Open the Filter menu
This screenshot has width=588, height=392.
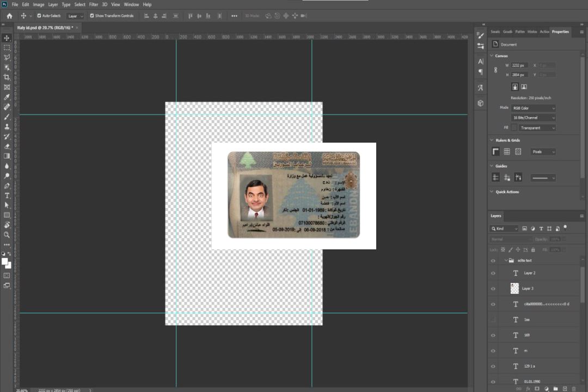tap(94, 4)
